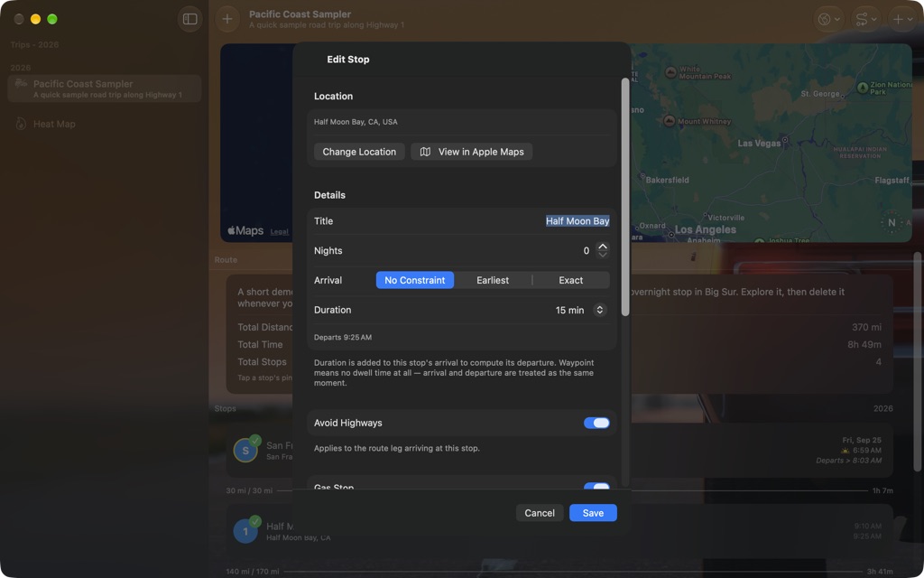
Task: Open the Legal link on the map
Action: click(280, 232)
